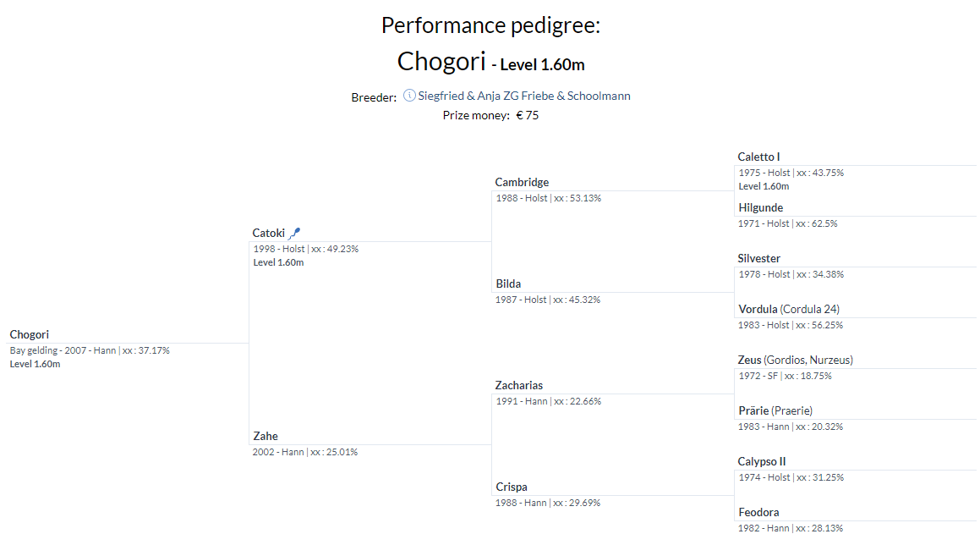Open Silvester horse entry

759,259
